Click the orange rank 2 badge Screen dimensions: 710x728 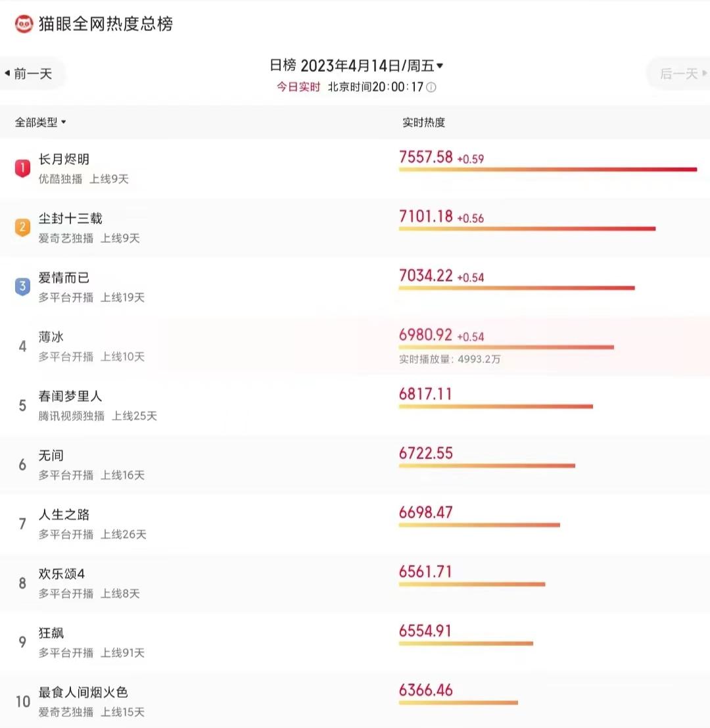22,228
